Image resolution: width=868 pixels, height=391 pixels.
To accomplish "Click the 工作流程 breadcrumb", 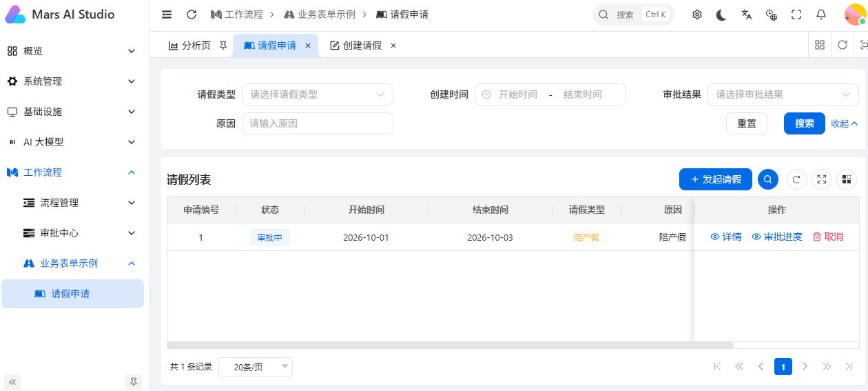I will point(237,14).
